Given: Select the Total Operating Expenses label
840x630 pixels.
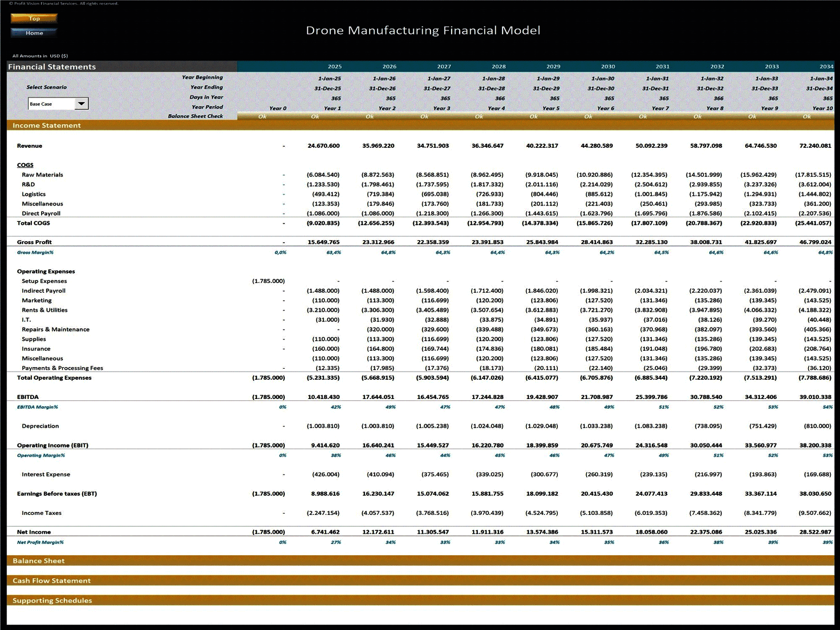Looking at the screenshot, I should coord(54,378).
